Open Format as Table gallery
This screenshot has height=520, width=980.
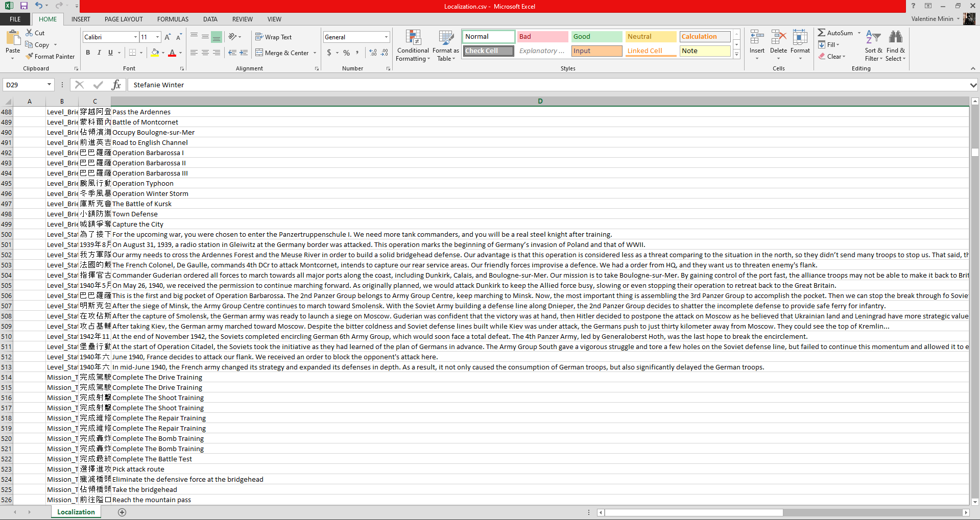(x=446, y=45)
